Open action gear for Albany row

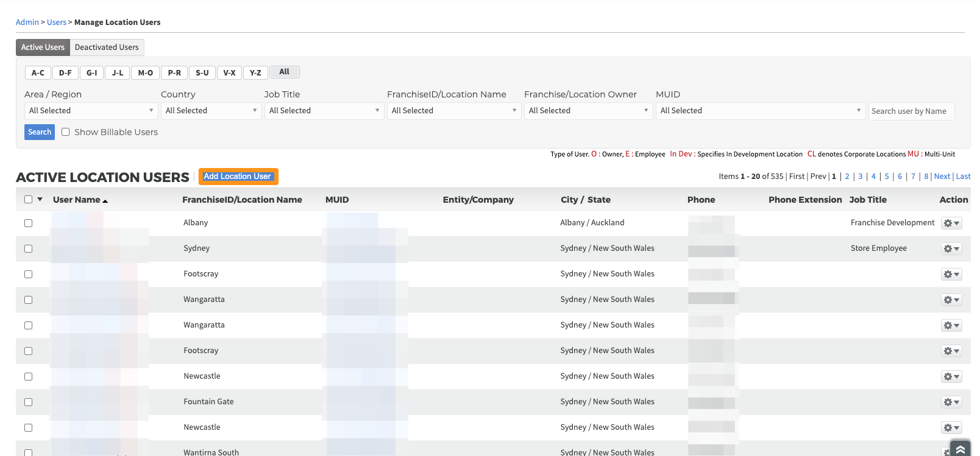click(951, 223)
